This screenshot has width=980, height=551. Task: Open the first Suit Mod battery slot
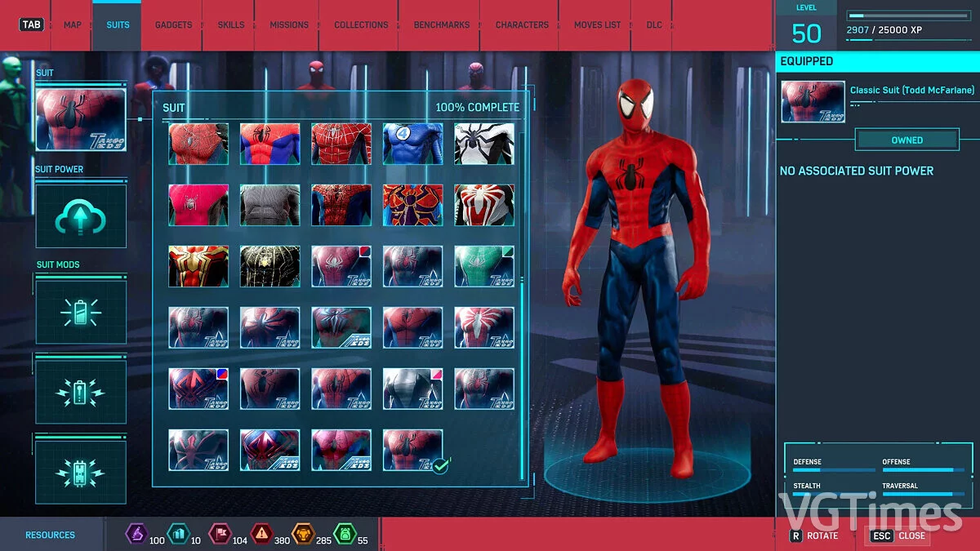(80, 311)
